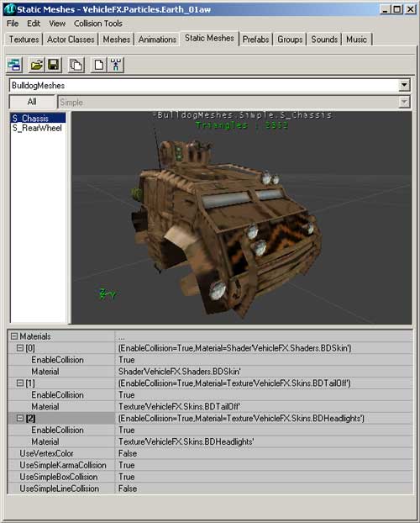Collapse material entry [2]

pyautogui.click(x=20, y=418)
